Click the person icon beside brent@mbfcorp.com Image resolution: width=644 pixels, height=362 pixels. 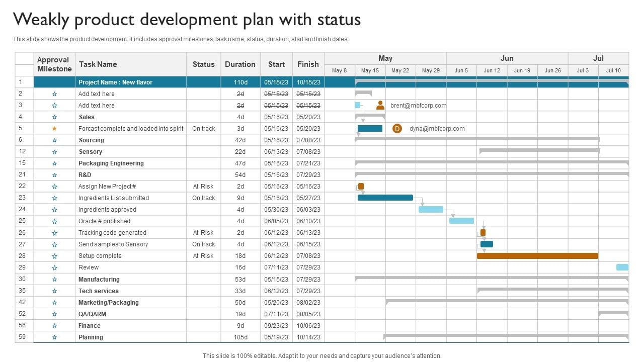(x=380, y=105)
